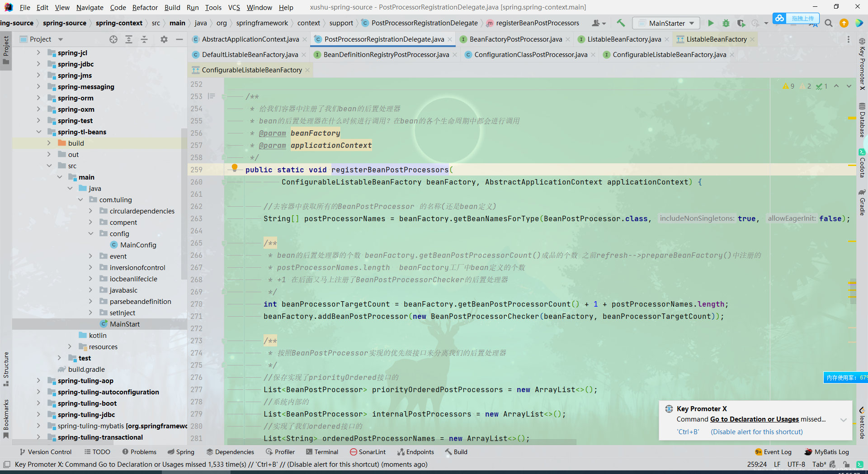Image resolution: width=868 pixels, height=474 pixels.
Task: Open the Gradle tool window on right sidebar
Action: coord(862,202)
